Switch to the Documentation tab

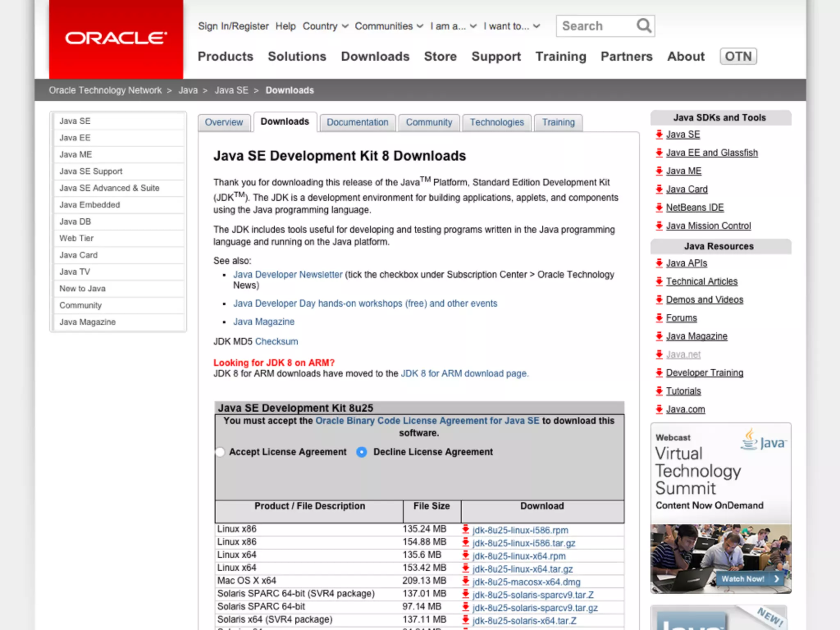357,122
